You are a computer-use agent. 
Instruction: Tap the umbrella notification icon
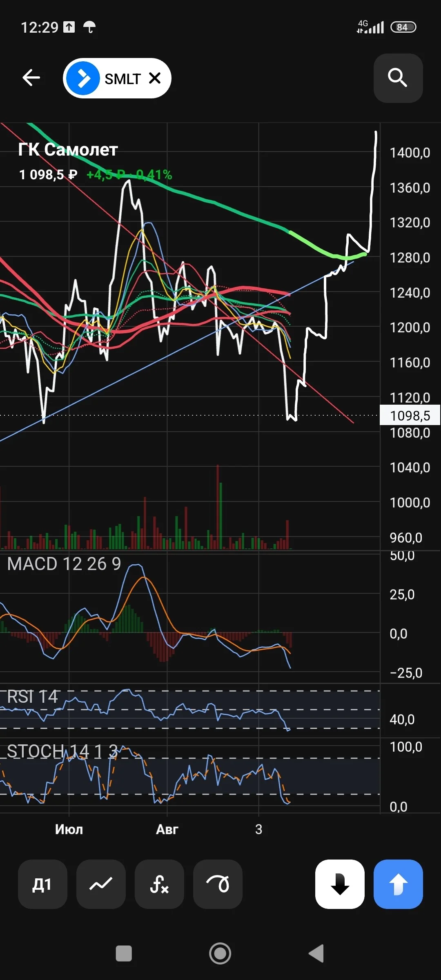89,27
